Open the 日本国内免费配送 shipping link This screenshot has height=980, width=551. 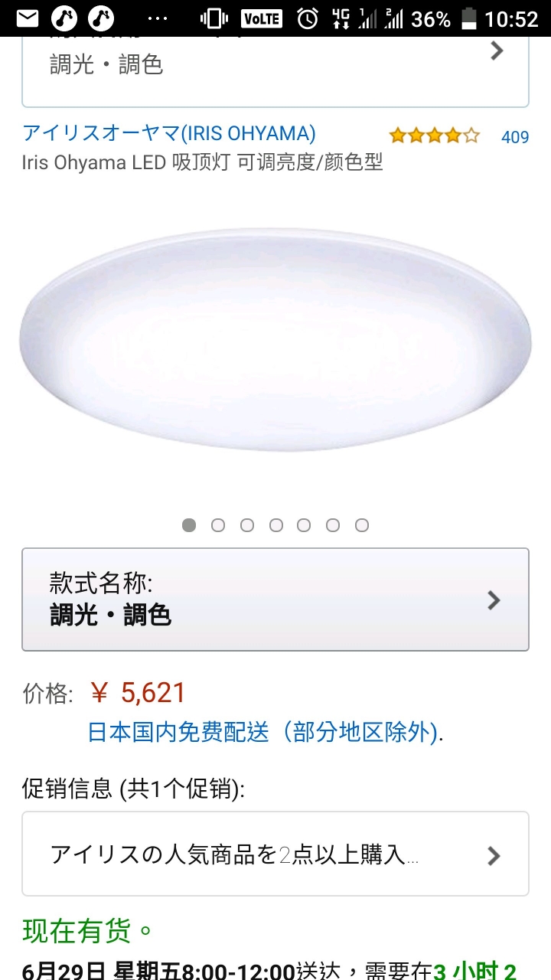265,733
